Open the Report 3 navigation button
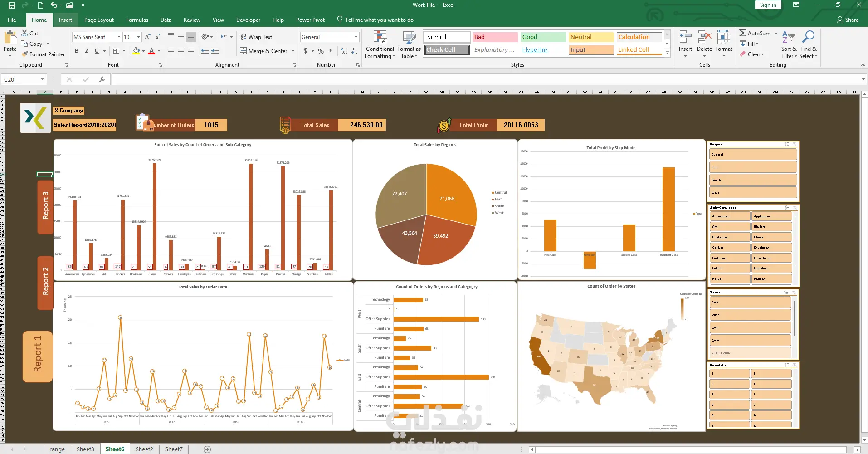The width and height of the screenshot is (868, 454). click(45, 207)
